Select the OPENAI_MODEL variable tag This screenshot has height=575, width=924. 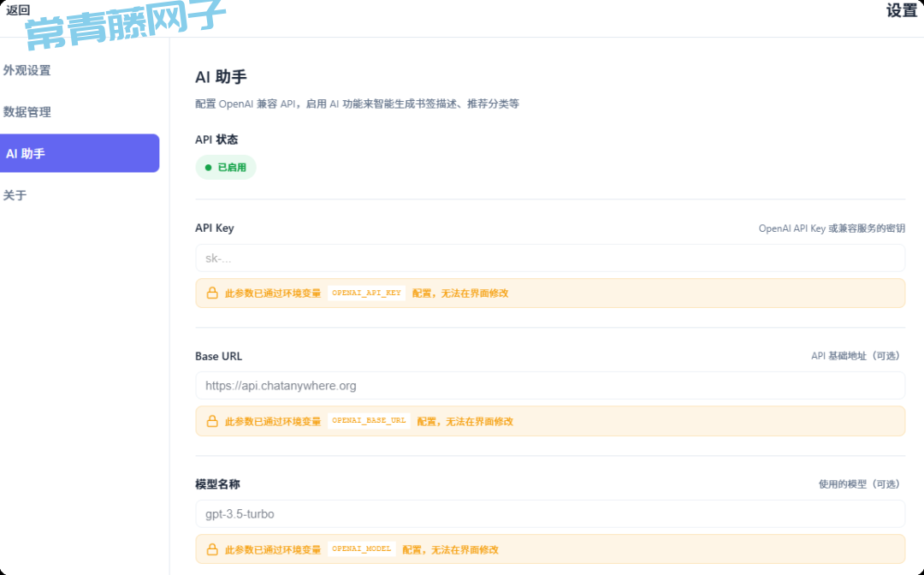click(361, 549)
